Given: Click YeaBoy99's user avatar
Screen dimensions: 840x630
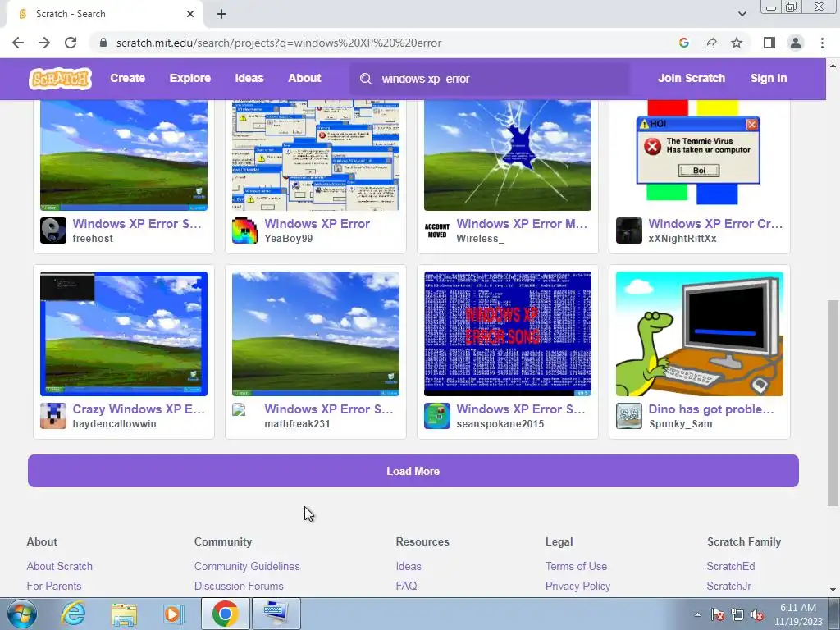Looking at the screenshot, I should pos(244,231).
